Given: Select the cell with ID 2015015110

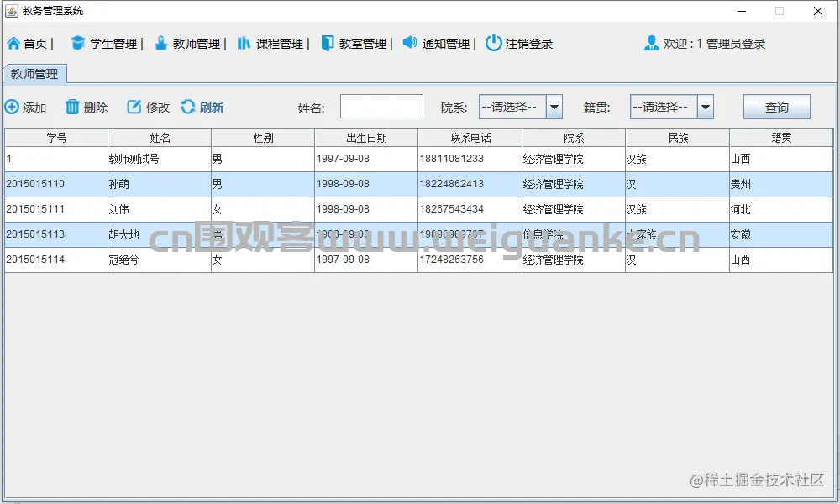Looking at the screenshot, I should point(56,184).
